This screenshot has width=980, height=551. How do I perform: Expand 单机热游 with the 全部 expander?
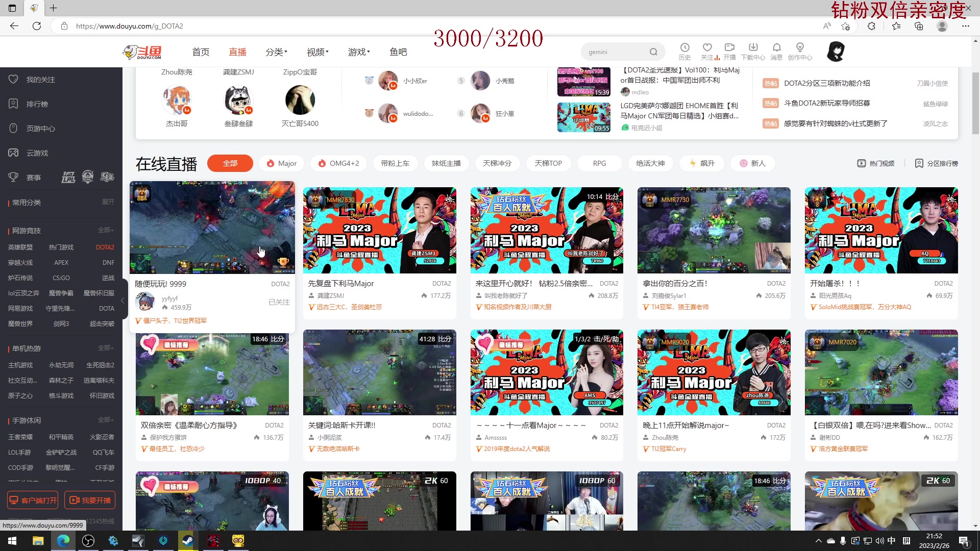tap(106, 348)
